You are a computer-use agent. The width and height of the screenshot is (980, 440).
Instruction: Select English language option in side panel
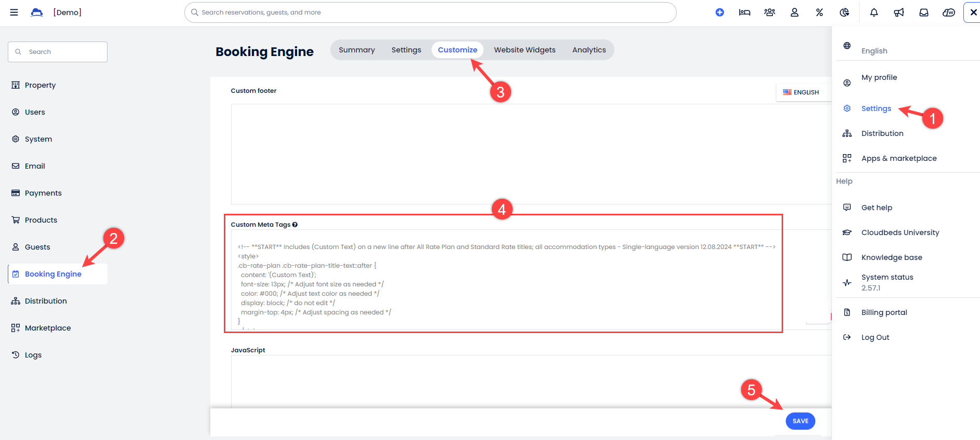[x=874, y=51]
